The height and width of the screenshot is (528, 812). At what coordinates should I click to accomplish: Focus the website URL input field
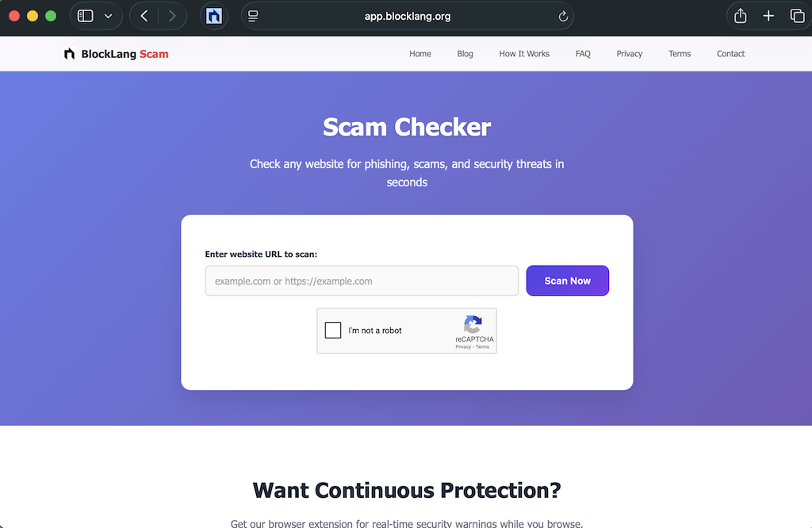click(362, 281)
